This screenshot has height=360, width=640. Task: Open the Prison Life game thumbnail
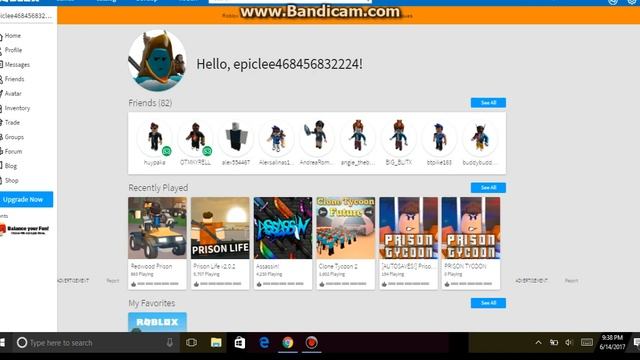(220, 228)
